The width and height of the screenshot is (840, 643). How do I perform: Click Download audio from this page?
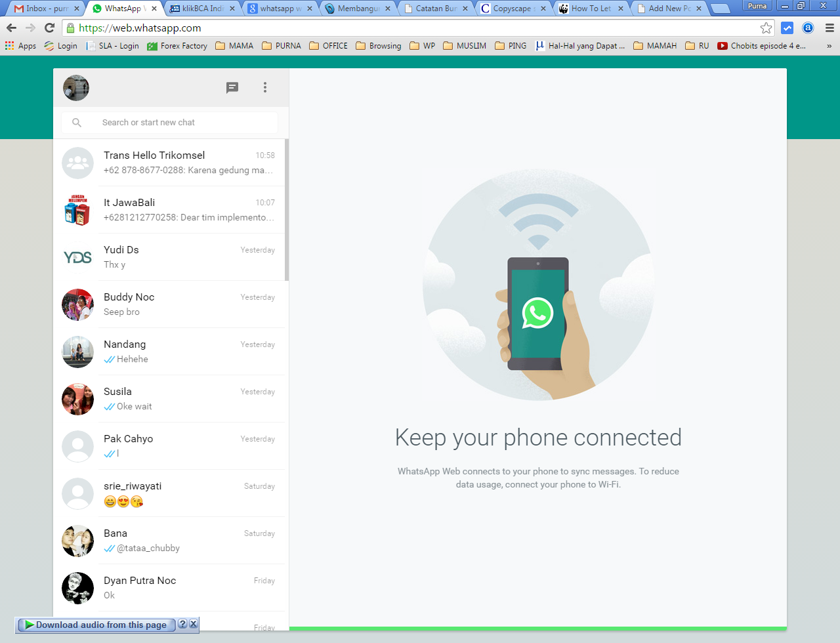pyautogui.click(x=96, y=625)
